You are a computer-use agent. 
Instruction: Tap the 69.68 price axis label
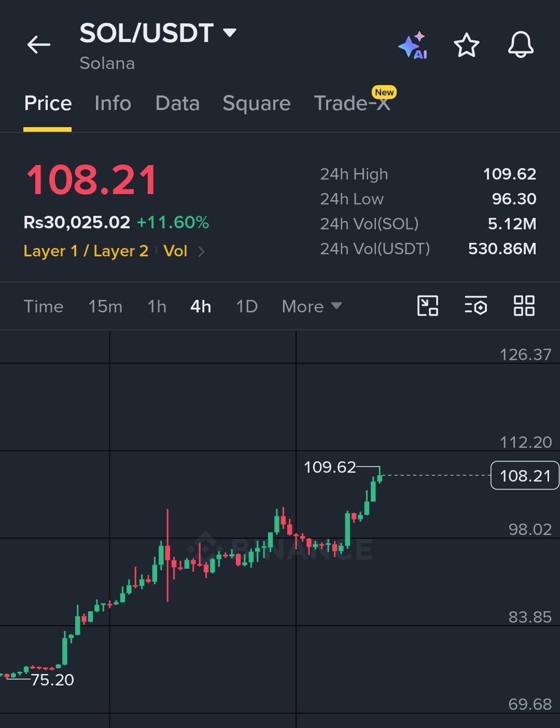530,704
